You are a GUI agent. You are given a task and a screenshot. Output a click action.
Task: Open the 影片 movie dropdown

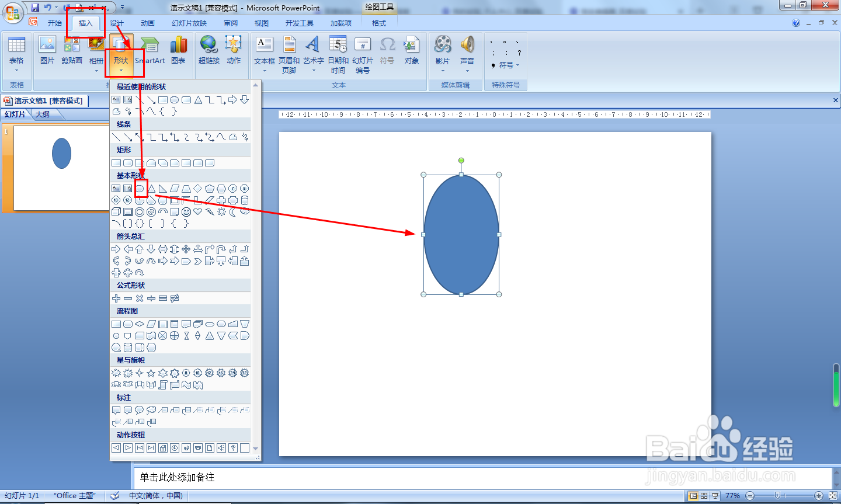click(443, 71)
